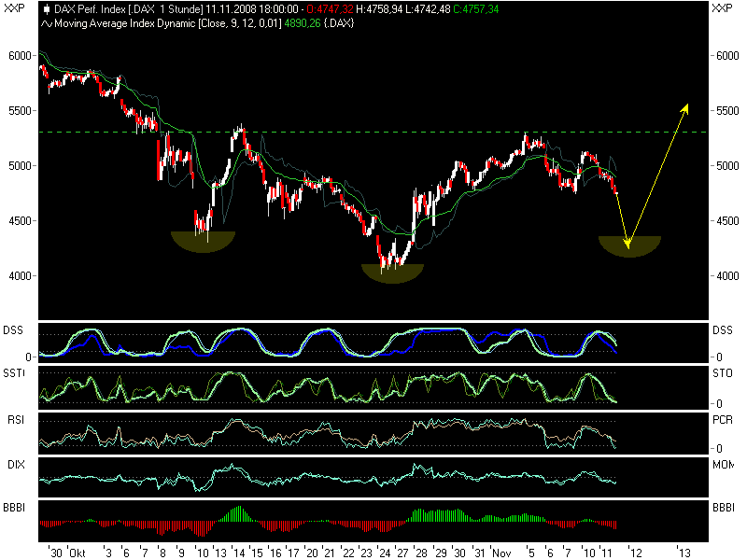This screenshot has height=560, width=747.
Task: Click the '24 date label
Action: [384, 553]
